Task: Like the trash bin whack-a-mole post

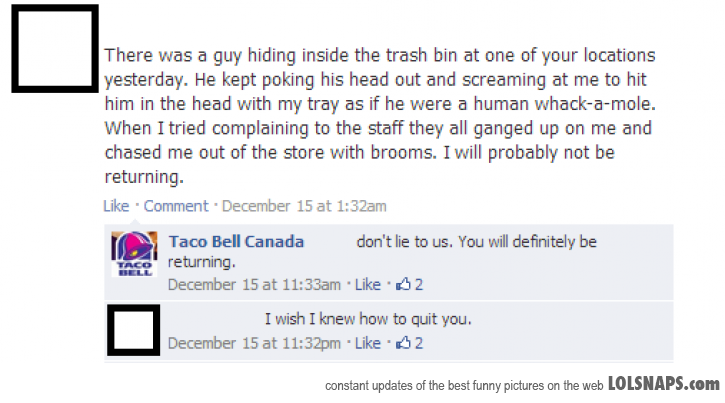Action: [116, 206]
